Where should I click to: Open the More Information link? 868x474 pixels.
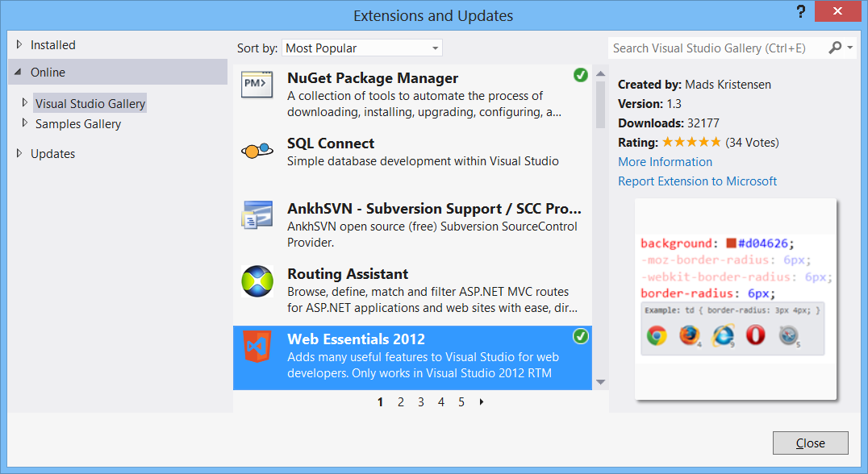coord(665,162)
